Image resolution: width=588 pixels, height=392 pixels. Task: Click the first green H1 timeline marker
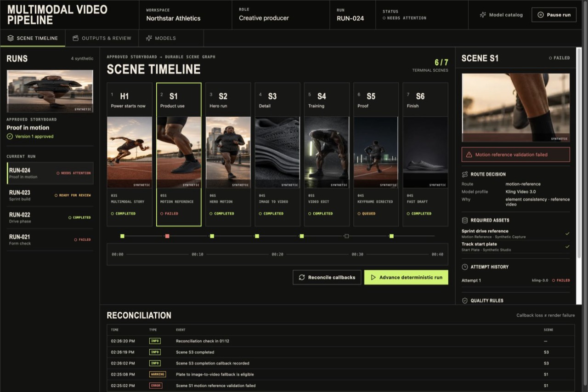click(x=122, y=236)
